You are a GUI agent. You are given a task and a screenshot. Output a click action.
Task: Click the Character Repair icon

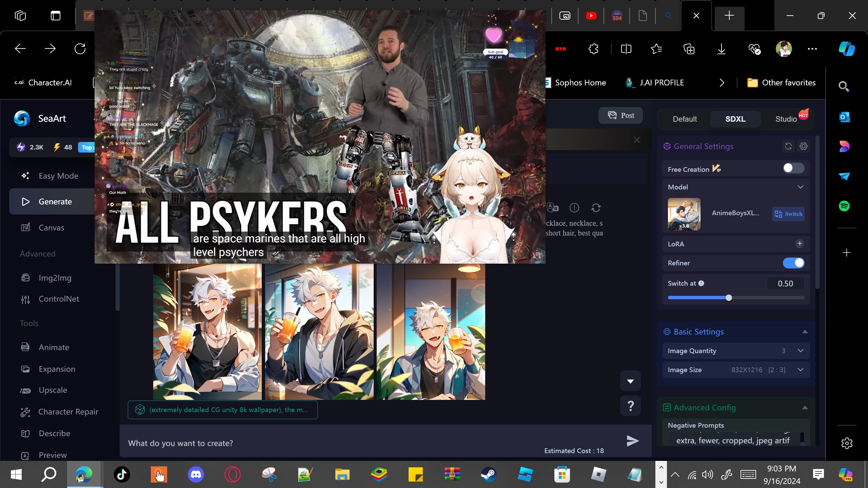(25, 412)
